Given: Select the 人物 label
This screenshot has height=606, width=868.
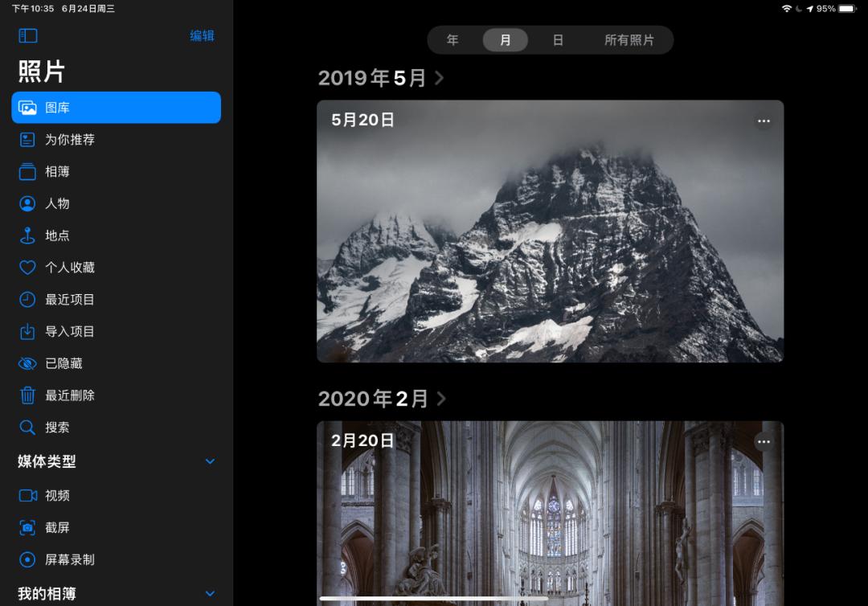Looking at the screenshot, I should [58, 203].
